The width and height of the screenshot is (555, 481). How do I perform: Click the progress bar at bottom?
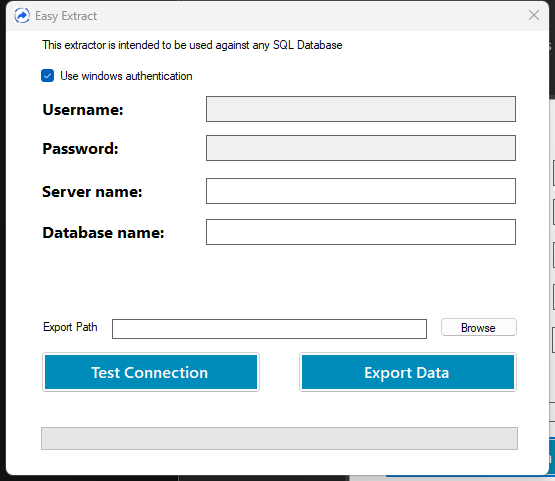pyautogui.click(x=279, y=439)
